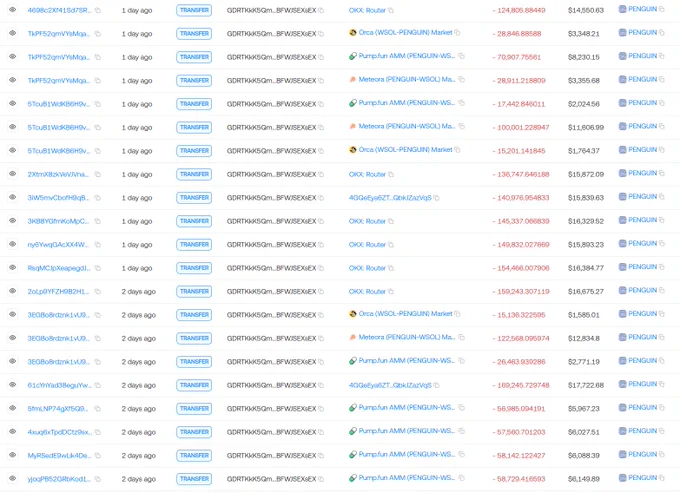Toggle eye icon on yjoqPB52GRbKod1 row
This screenshot has height=493, width=680.
tap(13, 478)
